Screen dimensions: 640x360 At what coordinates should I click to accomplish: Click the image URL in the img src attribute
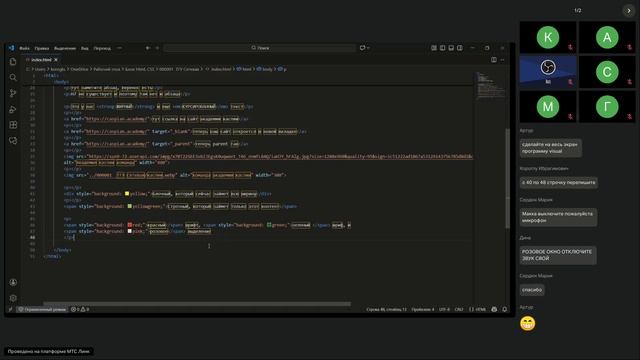(x=280, y=156)
